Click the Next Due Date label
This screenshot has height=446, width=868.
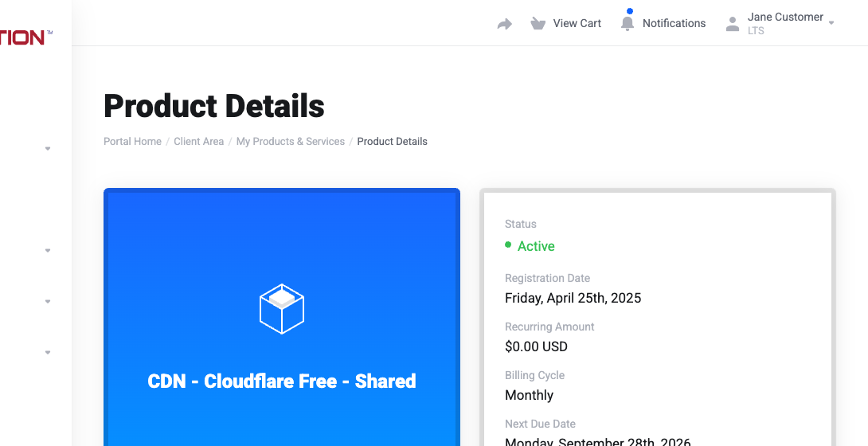point(540,424)
